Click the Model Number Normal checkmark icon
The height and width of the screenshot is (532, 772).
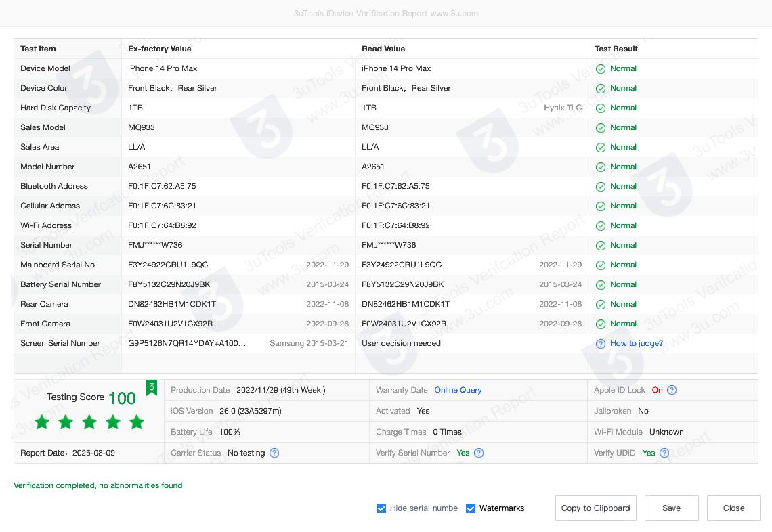coord(600,167)
